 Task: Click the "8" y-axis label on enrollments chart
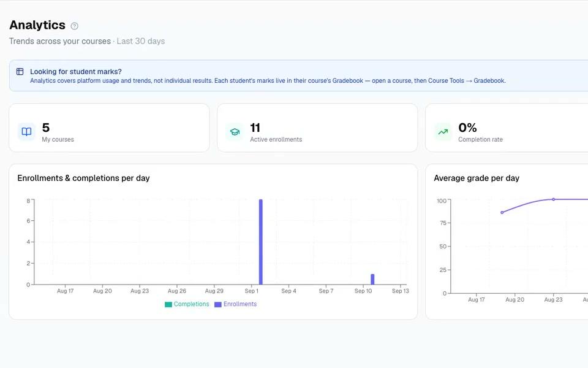(x=28, y=201)
